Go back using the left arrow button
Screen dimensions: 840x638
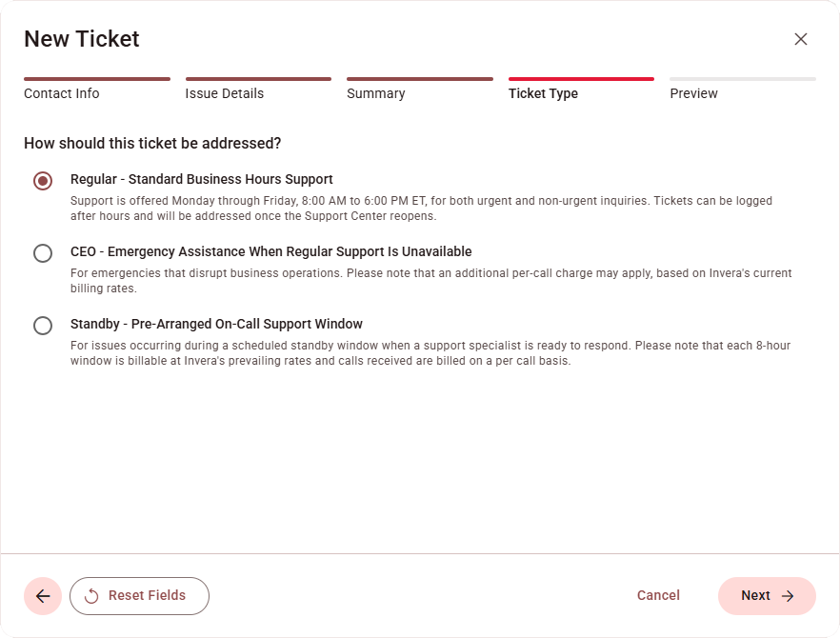coord(43,596)
